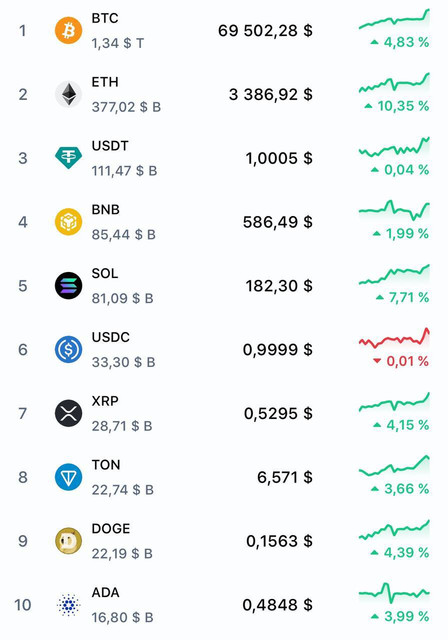This screenshot has width=448, height=640.
Task: Select the Solana black round icon
Action: [x=68, y=286]
